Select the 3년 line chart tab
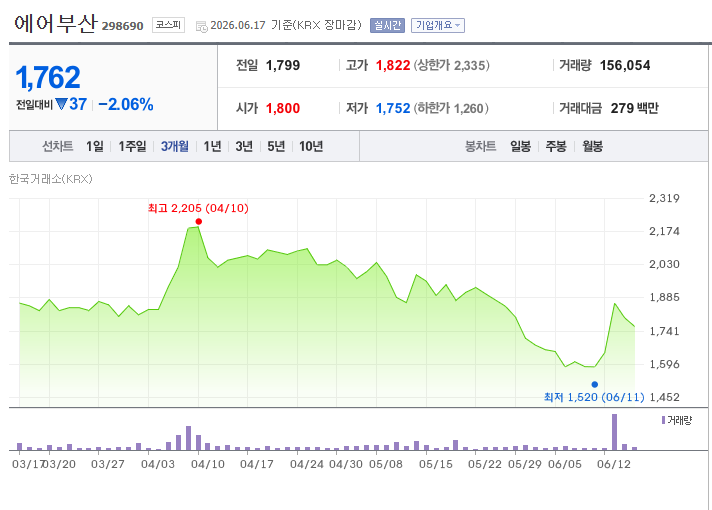The height and width of the screenshot is (510, 712). pyautogui.click(x=244, y=146)
